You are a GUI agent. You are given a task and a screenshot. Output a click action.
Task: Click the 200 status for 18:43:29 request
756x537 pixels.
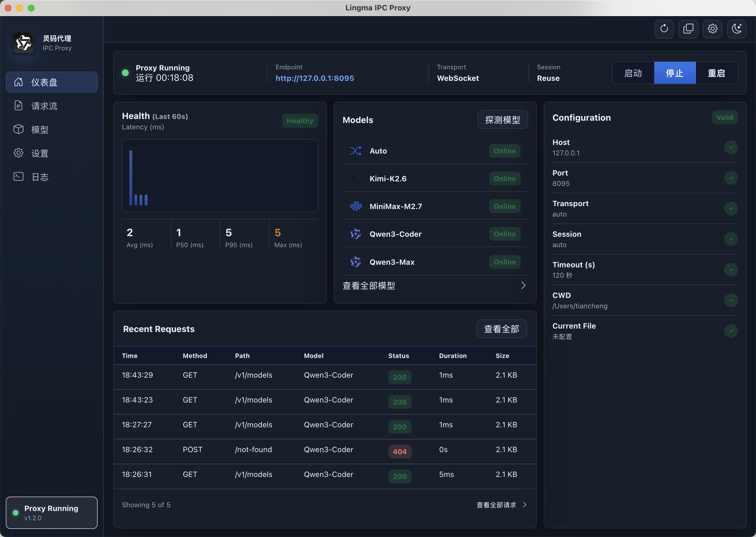[399, 377]
